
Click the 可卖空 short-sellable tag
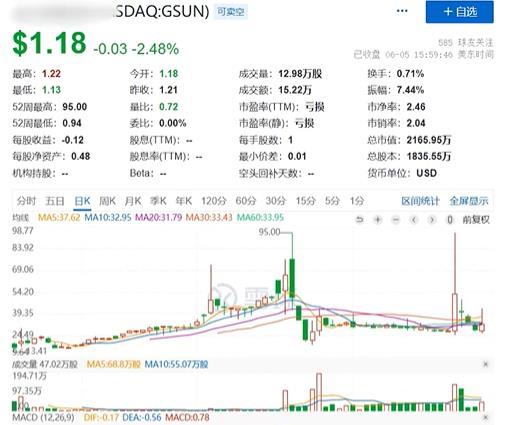pyautogui.click(x=231, y=12)
